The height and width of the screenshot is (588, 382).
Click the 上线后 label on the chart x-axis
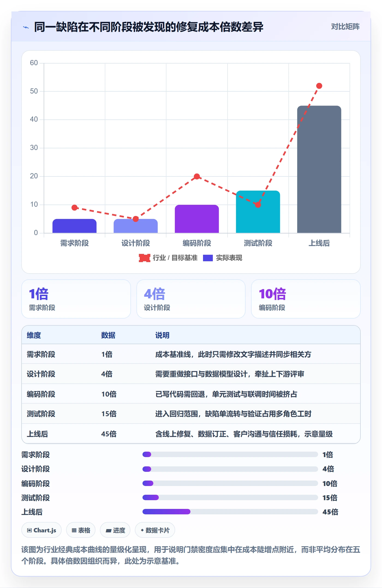(x=319, y=243)
